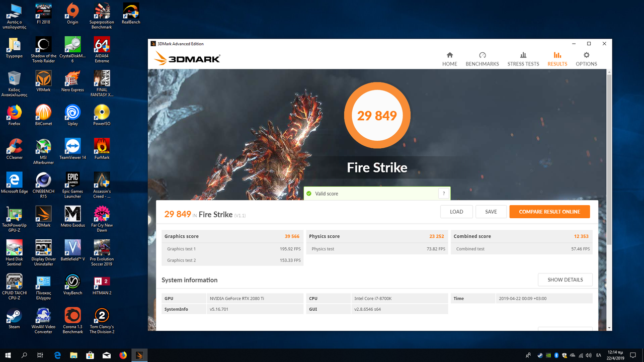Screen dimensions: 644x362
Task: Select the Metro Exodus icon
Action: [72, 216]
